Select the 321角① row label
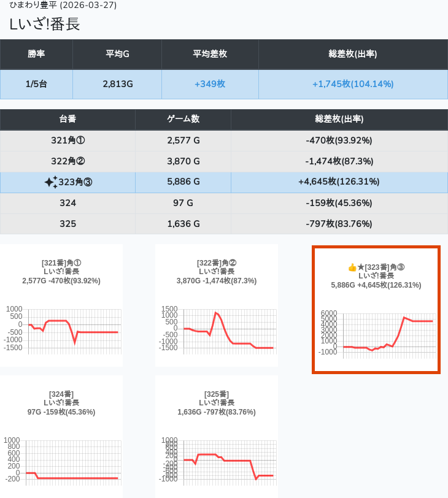The width and height of the screenshot is (448, 498). click(68, 140)
